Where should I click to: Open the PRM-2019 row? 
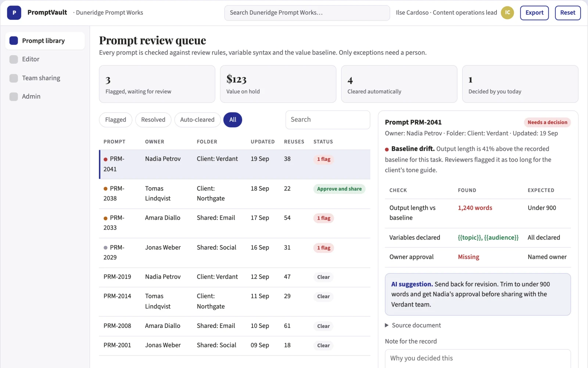click(234, 277)
